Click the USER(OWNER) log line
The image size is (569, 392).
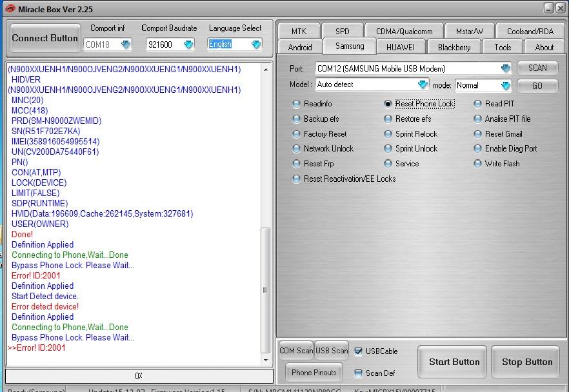(x=40, y=224)
